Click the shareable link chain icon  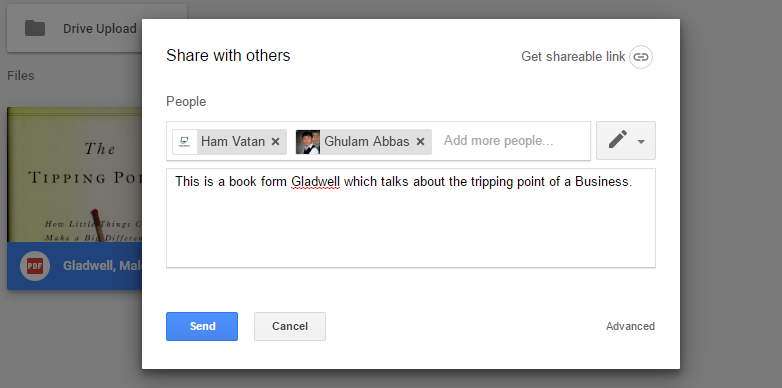pyautogui.click(x=641, y=57)
